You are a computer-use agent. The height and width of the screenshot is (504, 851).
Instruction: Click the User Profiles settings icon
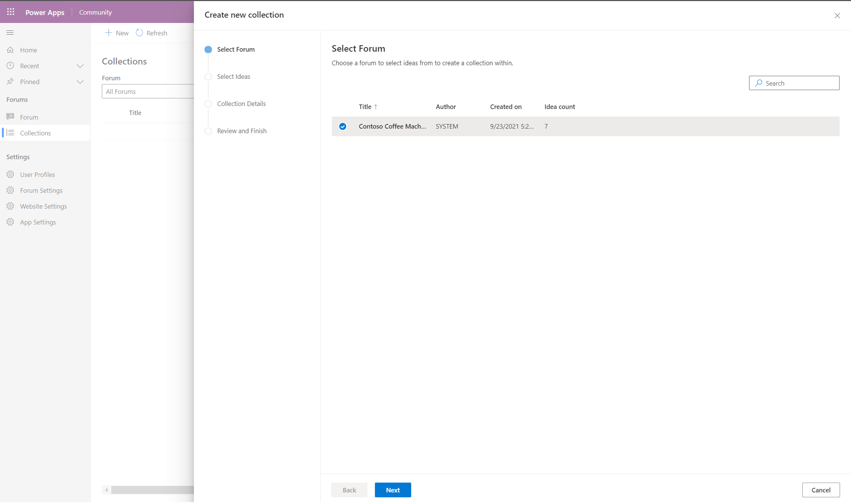coord(10,174)
